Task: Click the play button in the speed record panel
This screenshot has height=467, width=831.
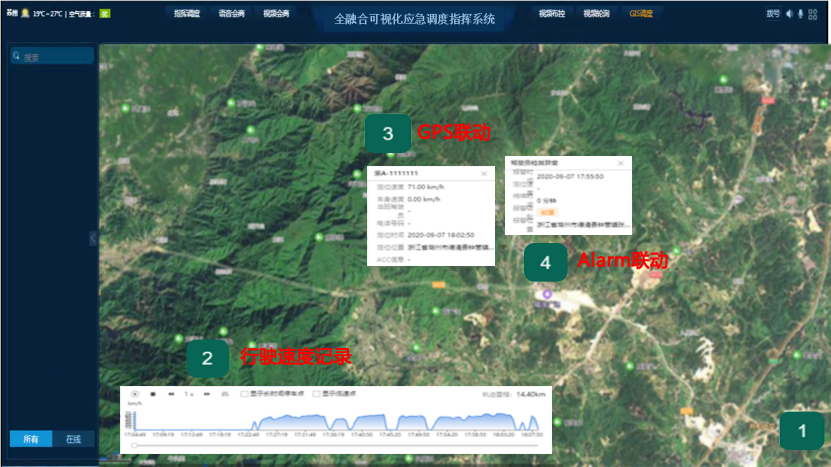Action: 135,394
